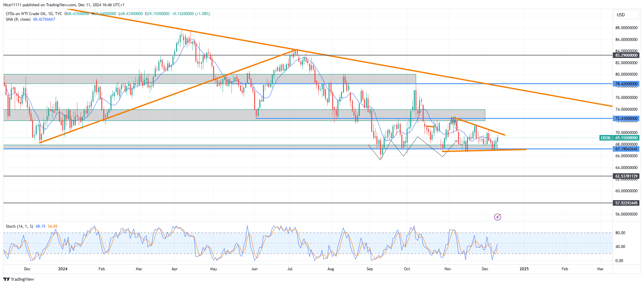Click the 56.00000000 price axis label
This screenshot has height=285, width=644.
(626, 214)
